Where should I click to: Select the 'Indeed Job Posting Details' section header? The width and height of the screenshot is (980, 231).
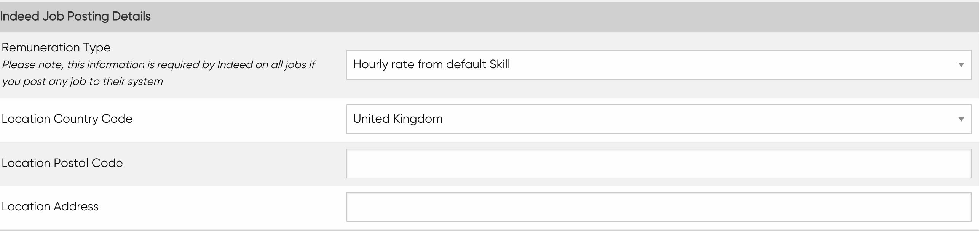coord(490,16)
